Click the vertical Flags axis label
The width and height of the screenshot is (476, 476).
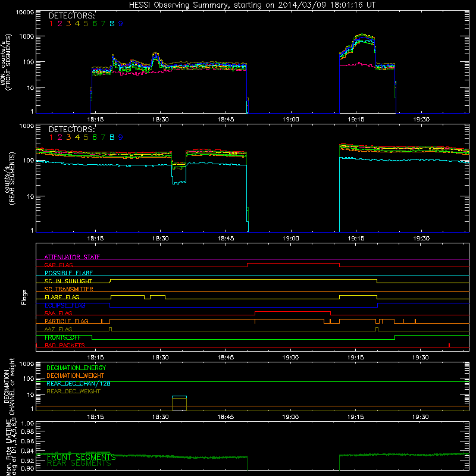coord(24,297)
